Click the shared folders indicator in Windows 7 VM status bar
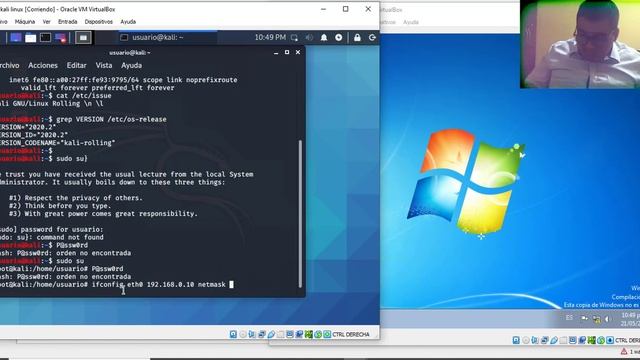This screenshot has width=640, height=360. 563,340
